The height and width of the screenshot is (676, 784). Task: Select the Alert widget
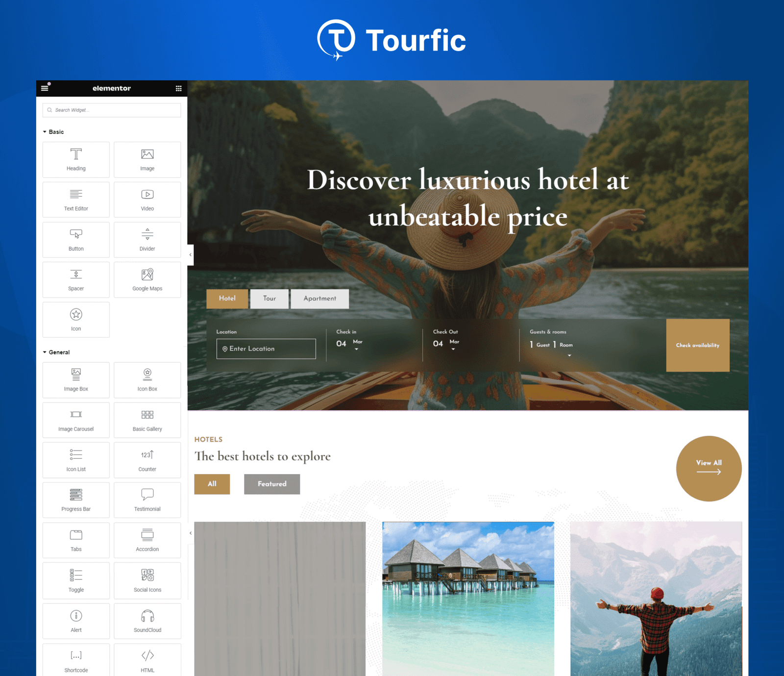tap(76, 621)
